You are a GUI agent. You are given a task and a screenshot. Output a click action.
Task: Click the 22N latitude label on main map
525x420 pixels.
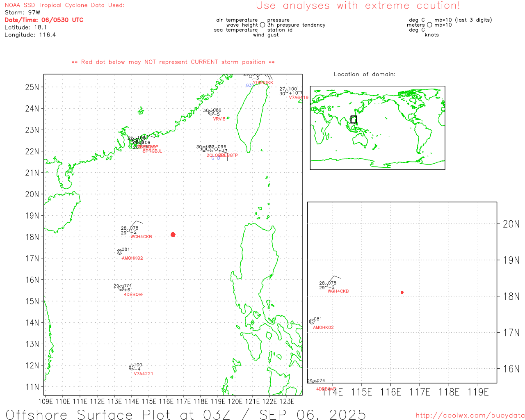tap(32, 151)
